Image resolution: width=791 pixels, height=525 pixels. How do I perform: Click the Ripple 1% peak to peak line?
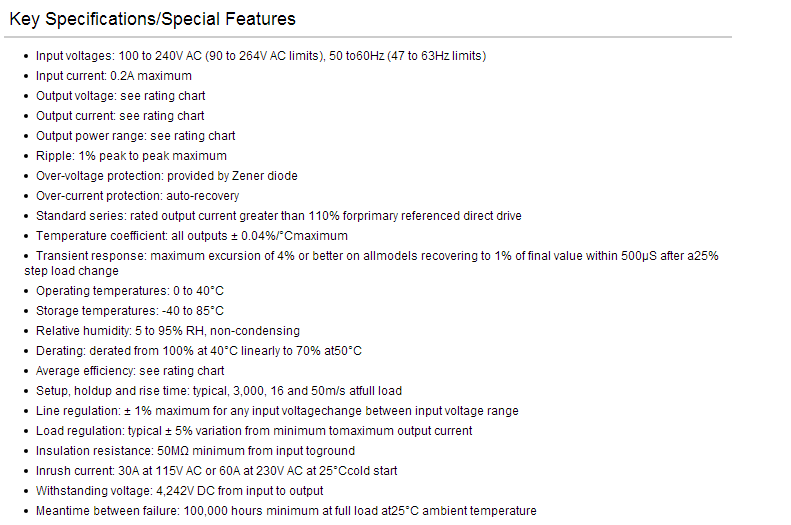(131, 156)
